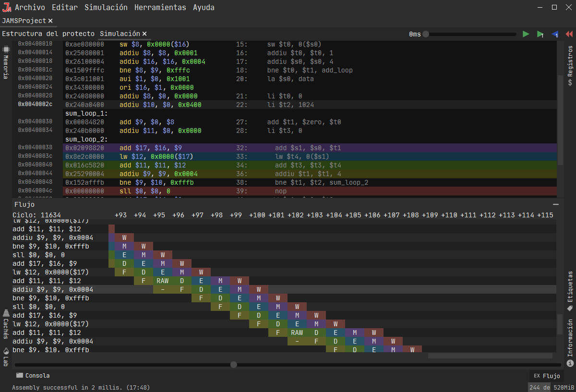Open the Lab panel in the left sidebar
Screen dimensions: 576x392
point(6,358)
